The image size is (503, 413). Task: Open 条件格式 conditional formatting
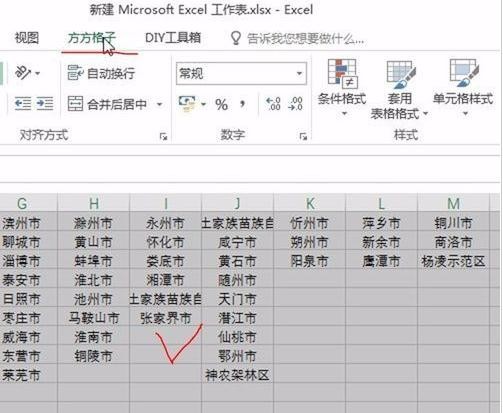coord(342,88)
